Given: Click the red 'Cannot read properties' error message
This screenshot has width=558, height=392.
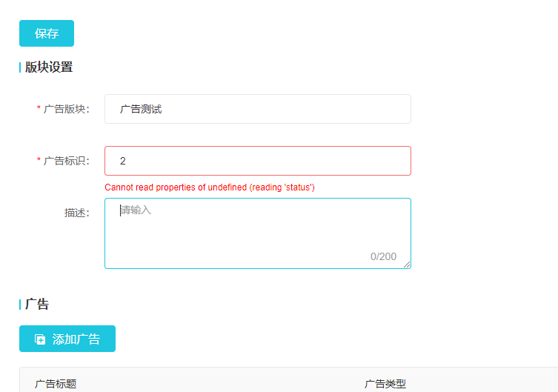Looking at the screenshot, I should [210, 187].
